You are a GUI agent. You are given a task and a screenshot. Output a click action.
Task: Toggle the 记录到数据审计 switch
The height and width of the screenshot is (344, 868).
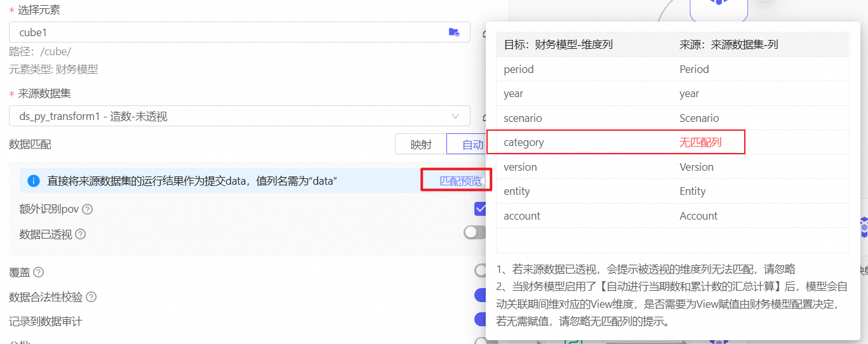pos(480,320)
